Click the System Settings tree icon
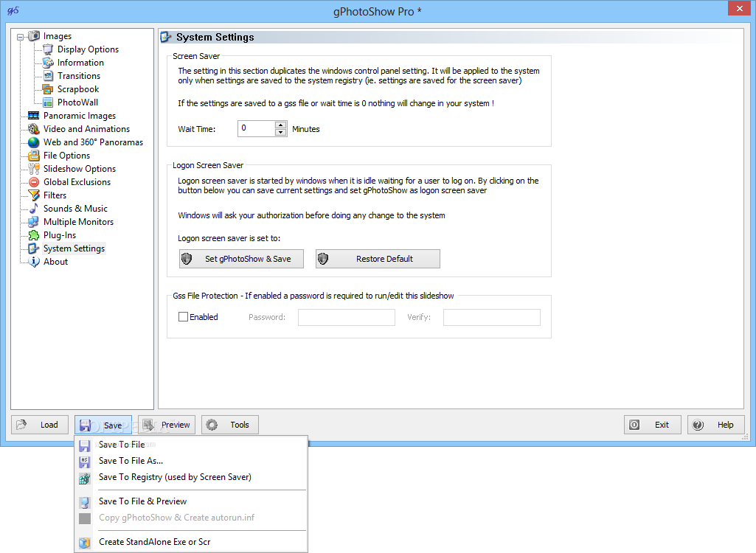This screenshot has height=553, width=756. pyautogui.click(x=34, y=248)
